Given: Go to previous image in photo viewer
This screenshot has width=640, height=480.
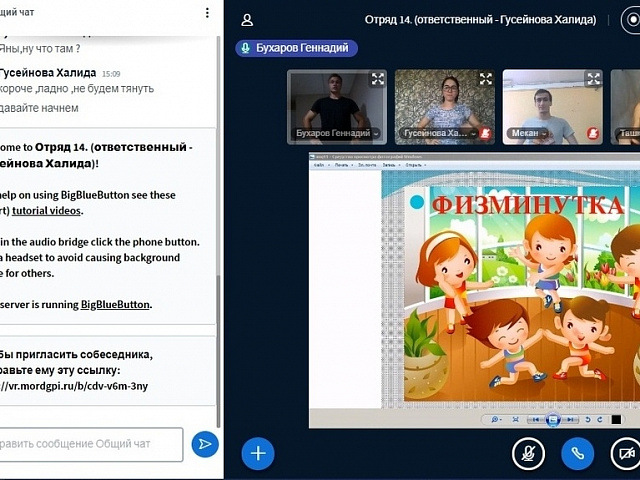Looking at the screenshot, I should coord(536,419).
